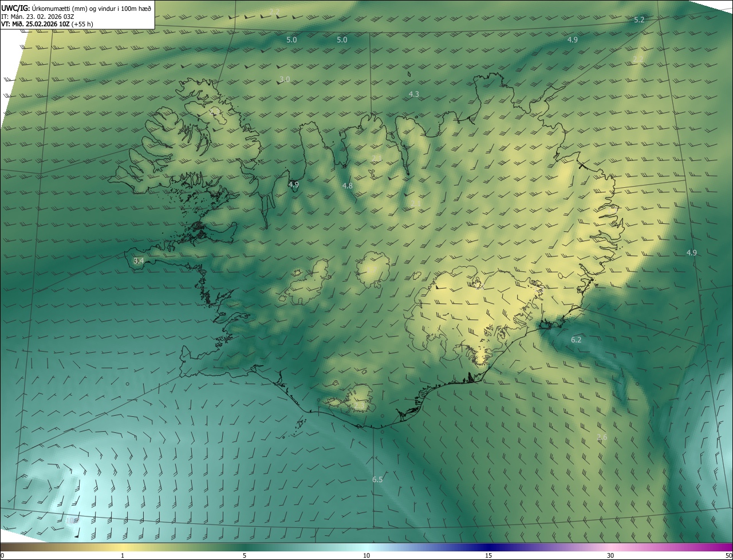Click the 0 tick label on the color scale
Viewport: 733px width, 560px height.
[x=2, y=555]
